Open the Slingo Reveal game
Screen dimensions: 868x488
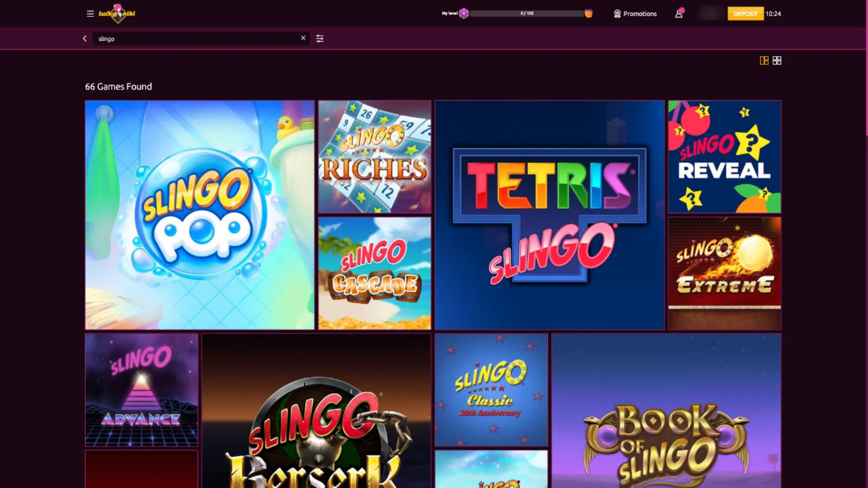725,157
